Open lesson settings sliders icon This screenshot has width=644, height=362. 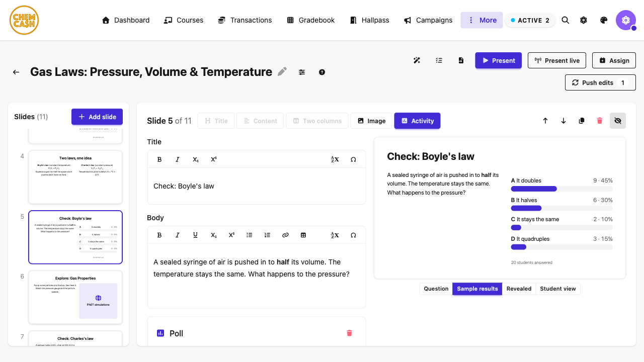pos(302,72)
